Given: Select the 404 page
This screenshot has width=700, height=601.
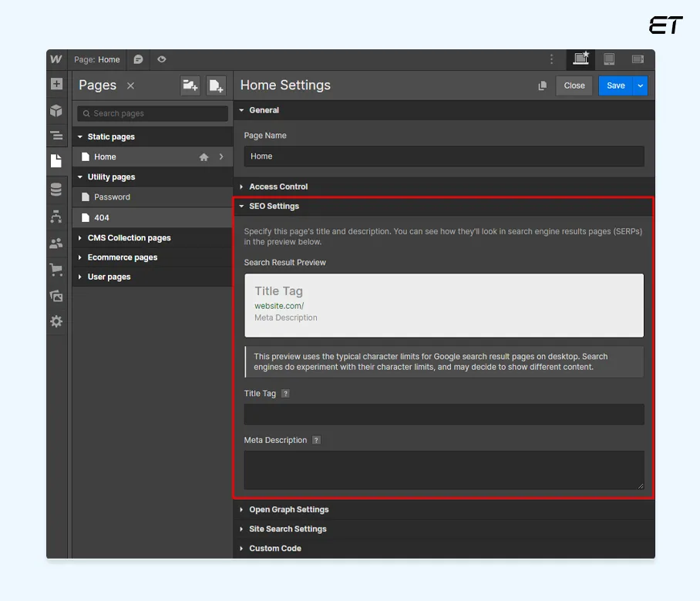Looking at the screenshot, I should [x=153, y=218].
